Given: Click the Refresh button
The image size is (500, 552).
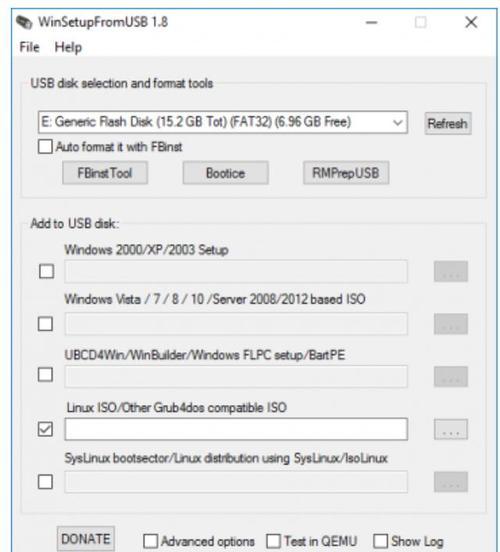Looking at the screenshot, I should click(448, 124).
